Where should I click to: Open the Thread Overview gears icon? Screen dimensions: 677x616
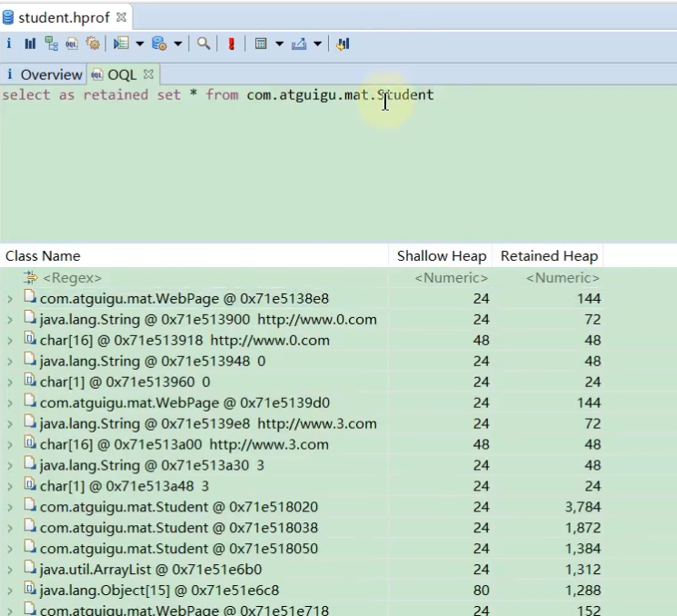(93, 44)
